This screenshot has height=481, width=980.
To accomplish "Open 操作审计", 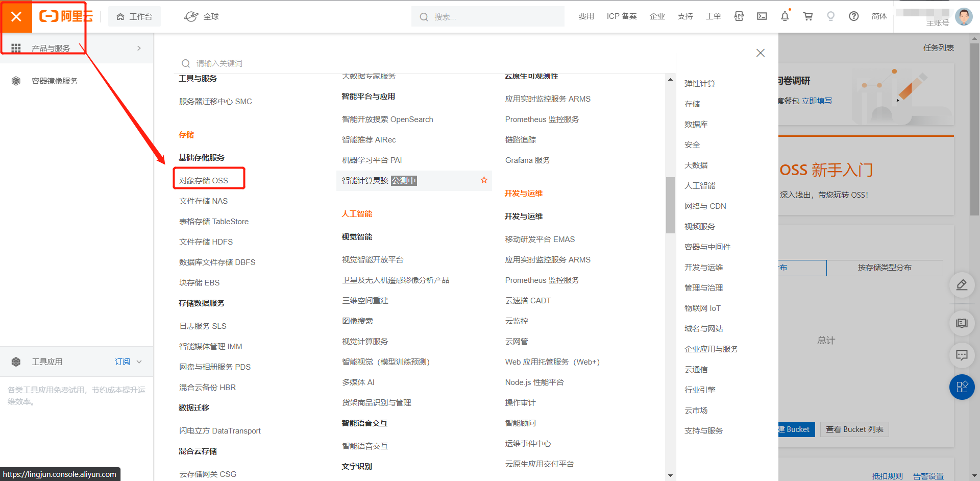I will [x=520, y=402].
